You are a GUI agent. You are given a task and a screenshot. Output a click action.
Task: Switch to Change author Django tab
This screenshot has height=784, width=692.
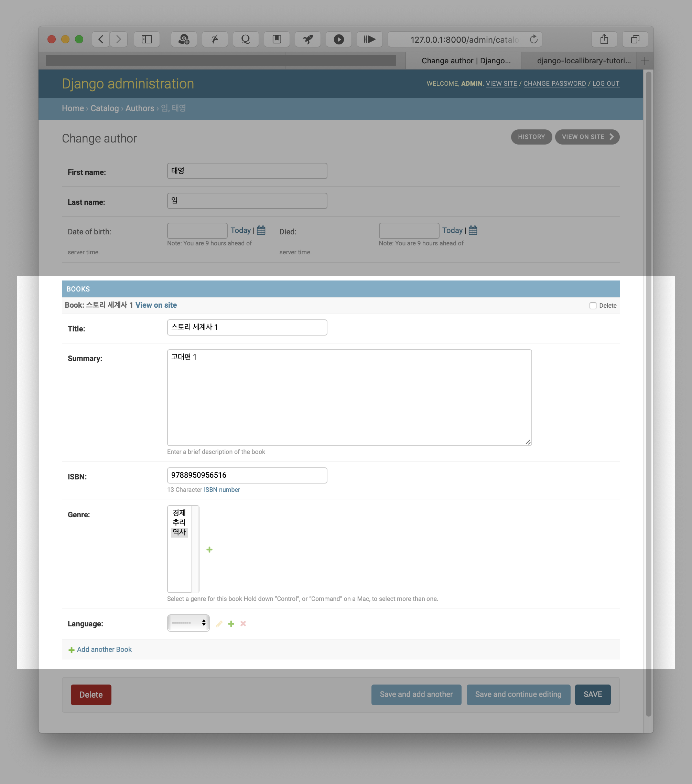point(466,61)
